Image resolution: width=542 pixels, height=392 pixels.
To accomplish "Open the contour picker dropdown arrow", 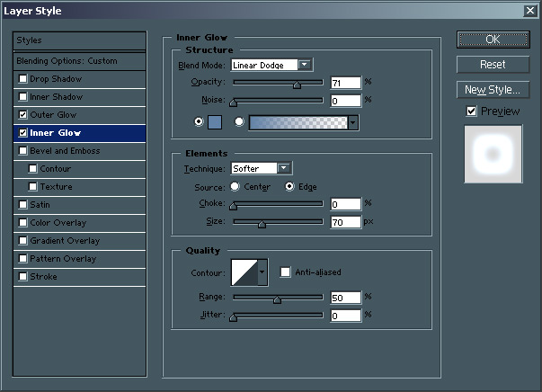I will coord(262,272).
